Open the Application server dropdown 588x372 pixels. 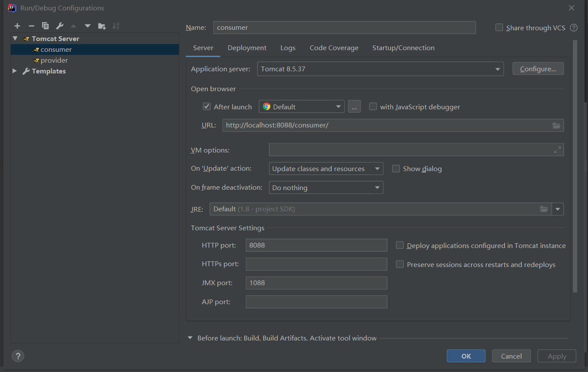click(498, 69)
